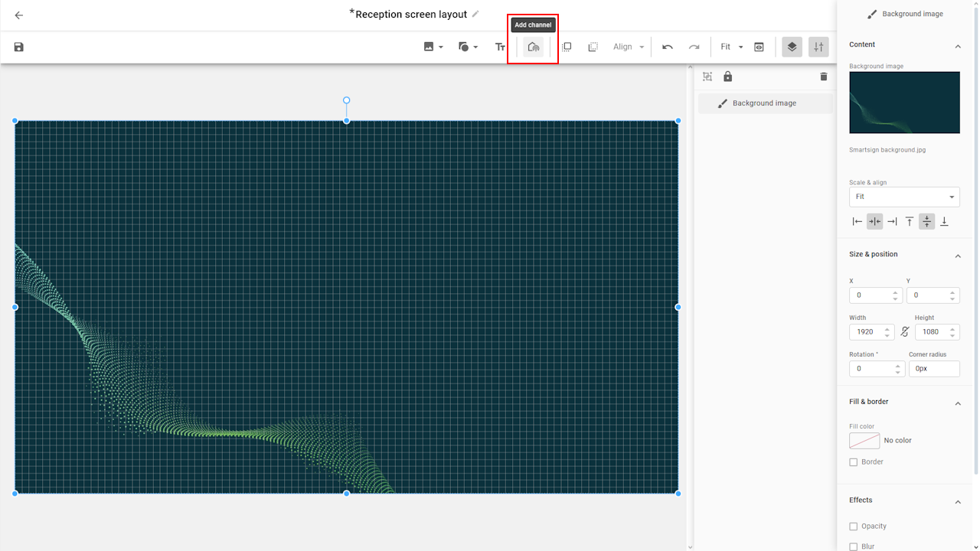Open the preview eye icon
Viewport: 980px width, 551px height.
(x=759, y=47)
